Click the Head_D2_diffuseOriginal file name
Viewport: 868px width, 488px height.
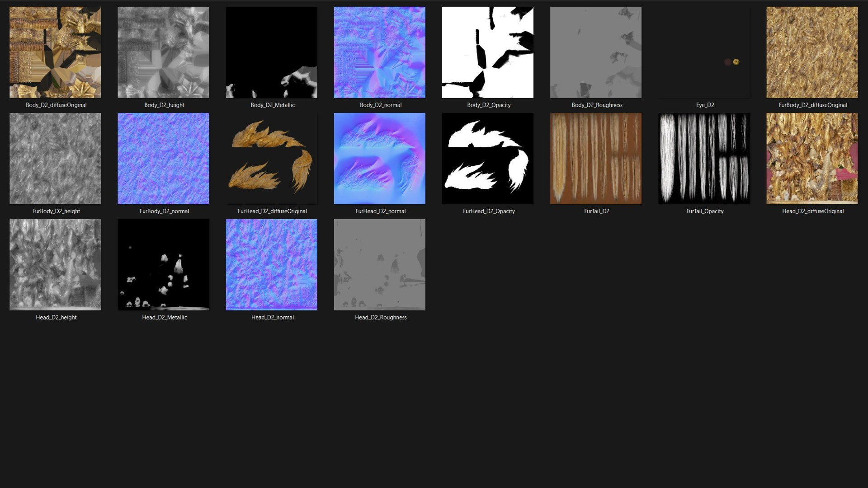(x=813, y=211)
